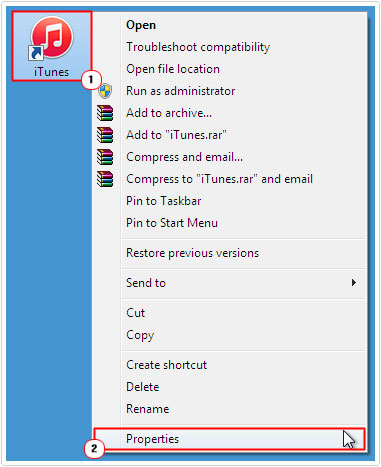Click the shield icon beside Run as administrator
Viewport: 381px width, 467px height.
click(105, 91)
